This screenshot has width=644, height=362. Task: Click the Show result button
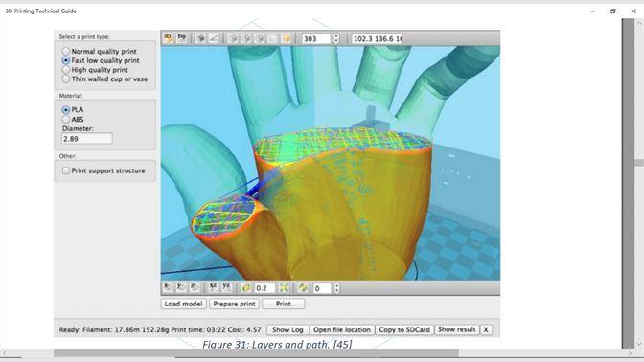point(457,329)
